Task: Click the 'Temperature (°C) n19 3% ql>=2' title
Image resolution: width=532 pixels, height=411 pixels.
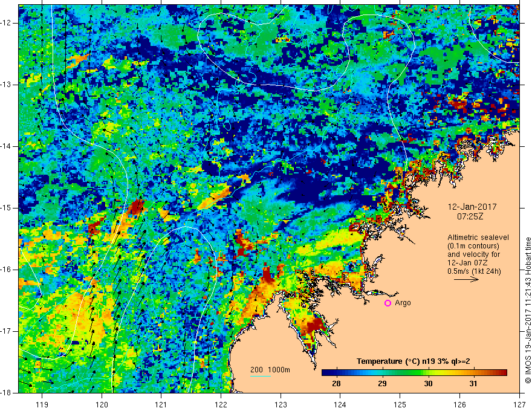Action: click(x=414, y=361)
